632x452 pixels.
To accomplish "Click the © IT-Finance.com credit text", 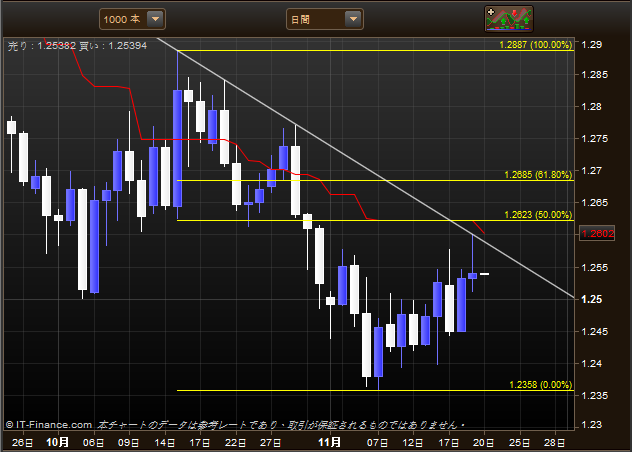I will click(x=49, y=425).
